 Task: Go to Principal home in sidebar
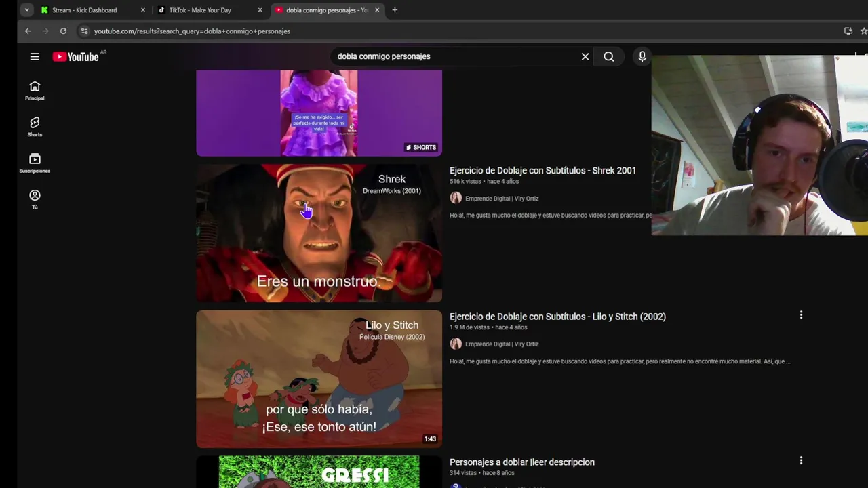point(35,90)
